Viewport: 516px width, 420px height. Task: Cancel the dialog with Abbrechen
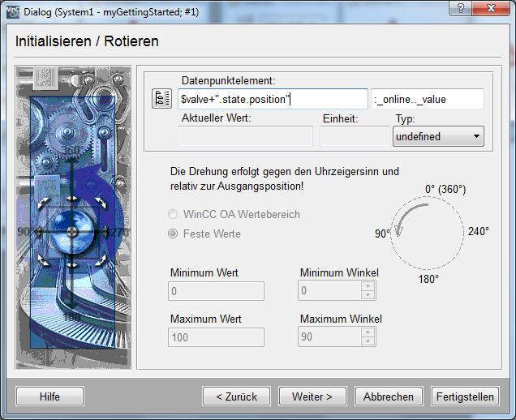point(389,396)
